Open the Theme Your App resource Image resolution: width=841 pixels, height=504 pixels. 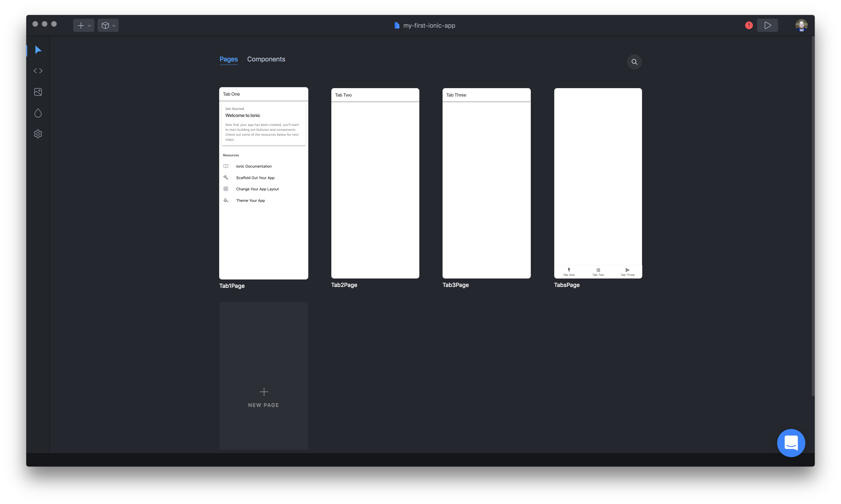point(251,200)
